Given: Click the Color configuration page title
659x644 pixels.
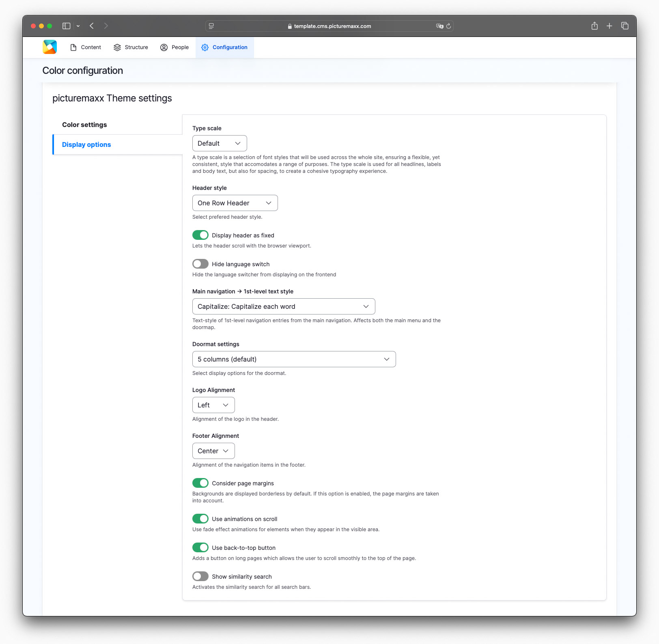Looking at the screenshot, I should (x=83, y=71).
